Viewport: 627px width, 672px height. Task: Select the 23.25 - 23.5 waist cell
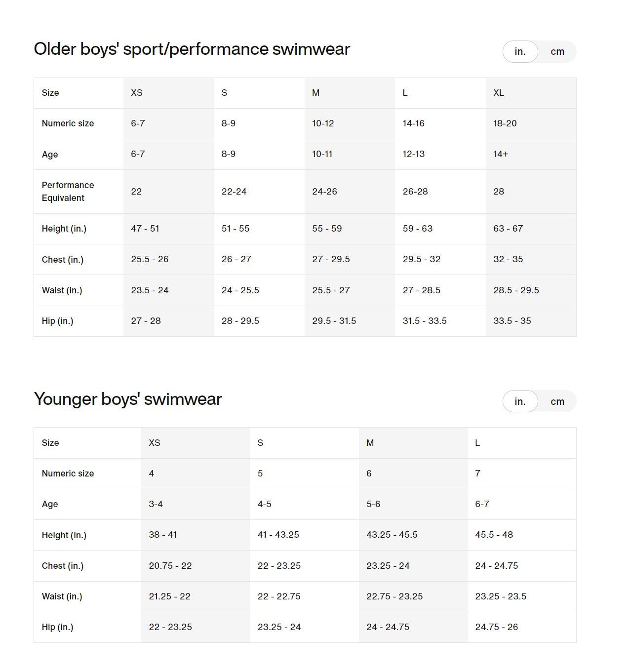[x=501, y=596]
